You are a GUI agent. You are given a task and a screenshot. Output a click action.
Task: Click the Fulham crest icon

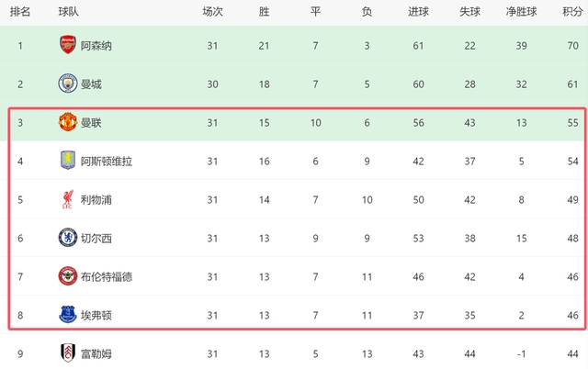67,353
